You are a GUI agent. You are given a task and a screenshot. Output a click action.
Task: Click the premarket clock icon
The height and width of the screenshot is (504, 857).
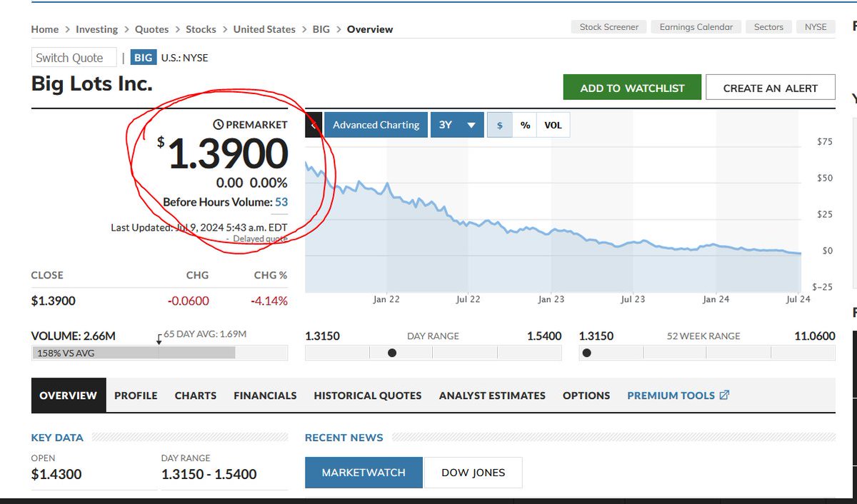[x=219, y=124]
